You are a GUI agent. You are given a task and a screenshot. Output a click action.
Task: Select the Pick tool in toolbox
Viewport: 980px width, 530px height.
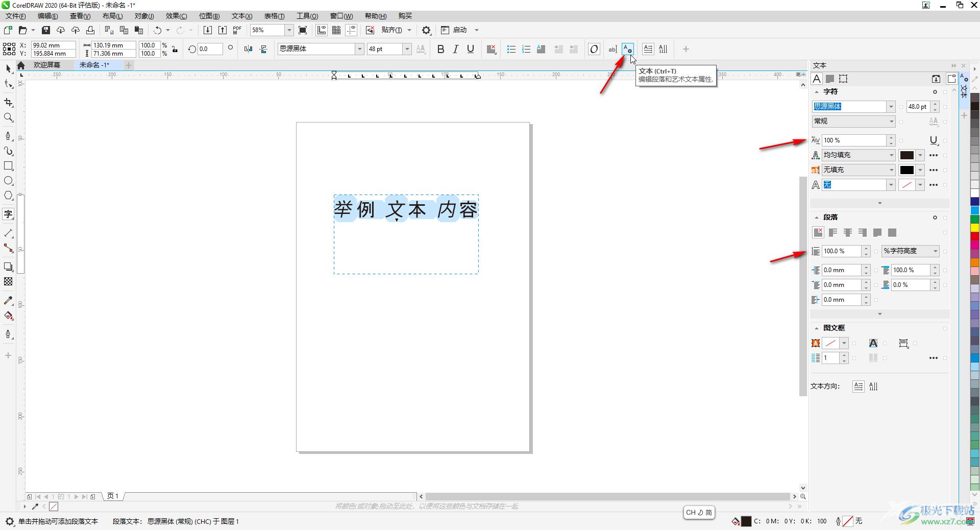click(x=8, y=68)
